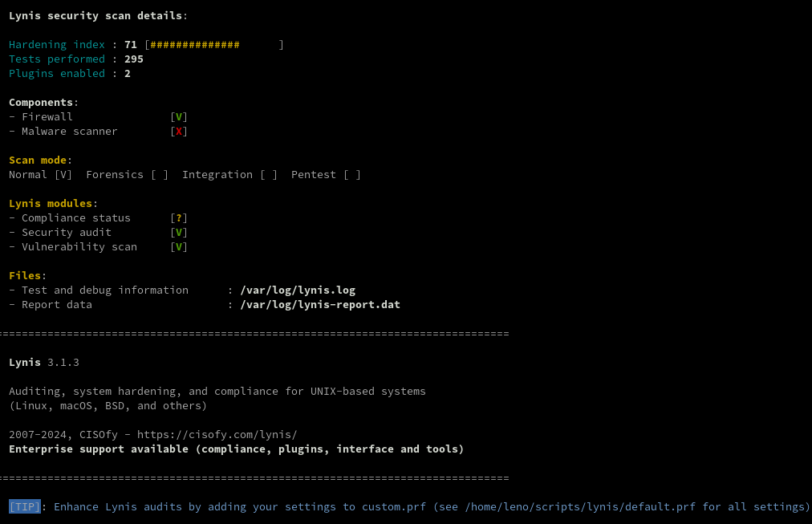Click the Hardening index value 71

(x=131, y=45)
